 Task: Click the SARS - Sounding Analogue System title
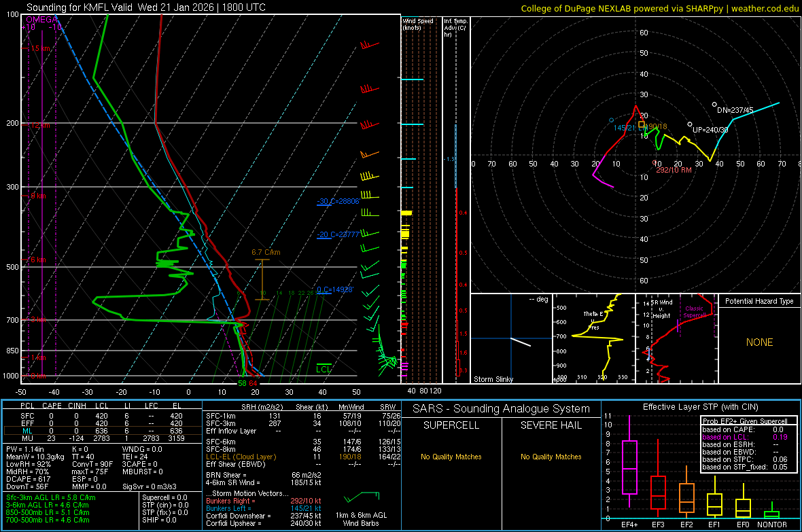tap(501, 409)
